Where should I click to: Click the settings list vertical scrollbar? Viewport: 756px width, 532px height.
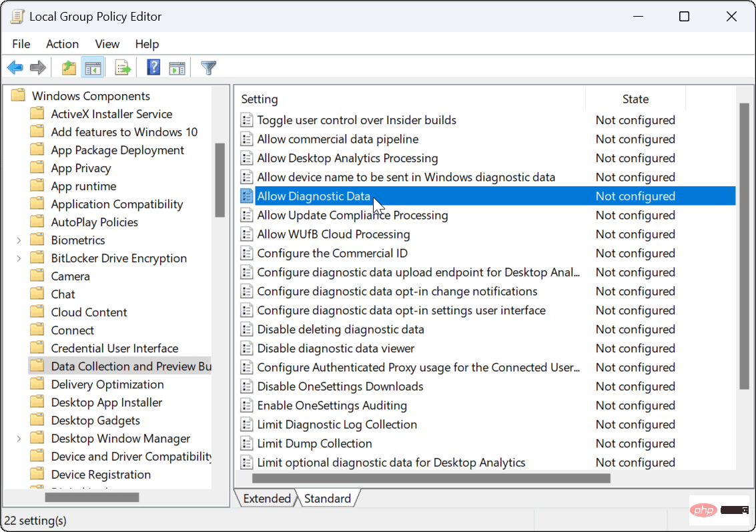tap(743, 246)
